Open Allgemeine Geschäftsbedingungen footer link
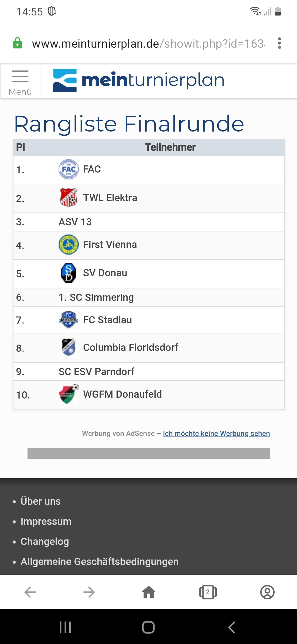This screenshot has width=297, height=644. 100,561
